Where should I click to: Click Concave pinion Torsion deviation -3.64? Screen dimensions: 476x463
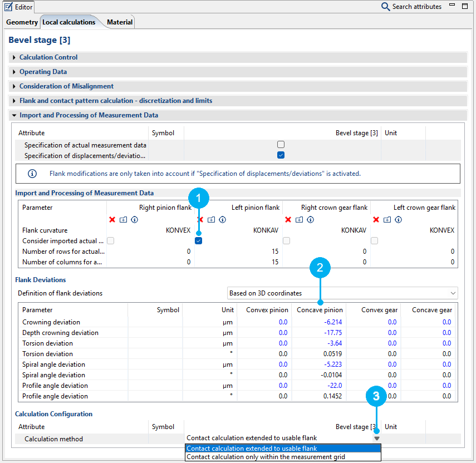click(x=334, y=343)
